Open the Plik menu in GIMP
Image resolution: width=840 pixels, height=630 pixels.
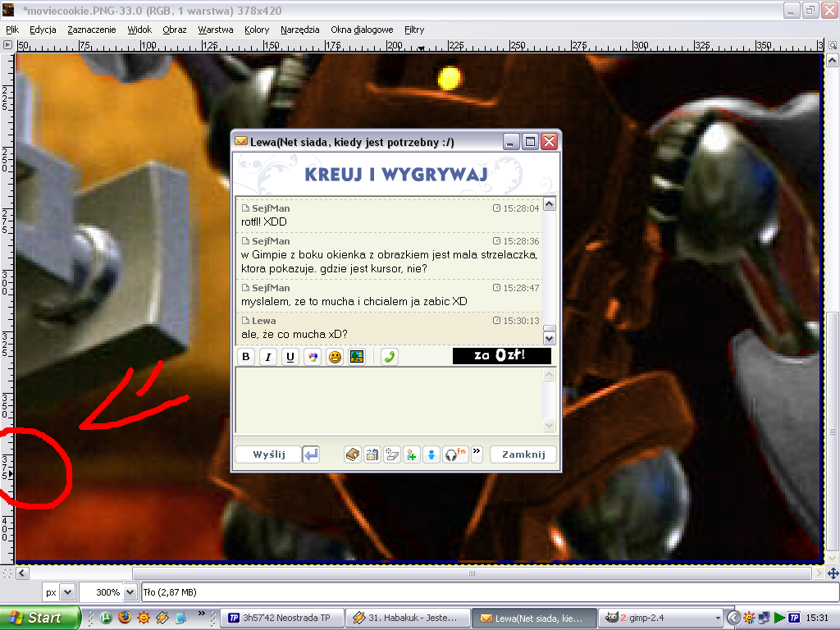coord(12,30)
